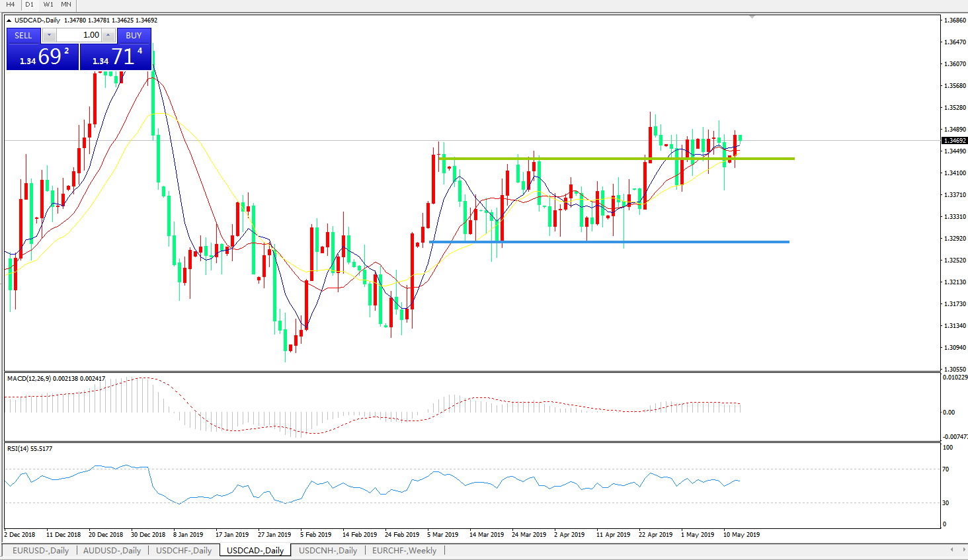Decrease trade volume with the down arrow

49,35
